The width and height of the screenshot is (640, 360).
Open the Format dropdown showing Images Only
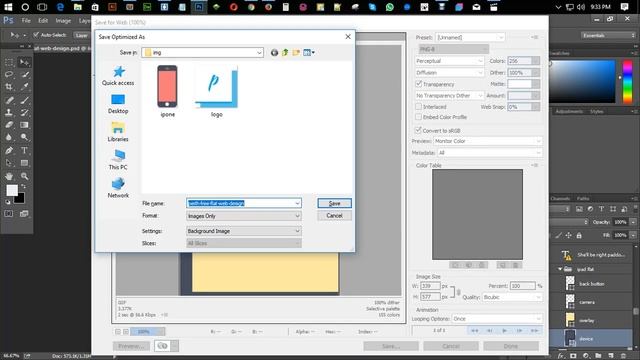244,216
